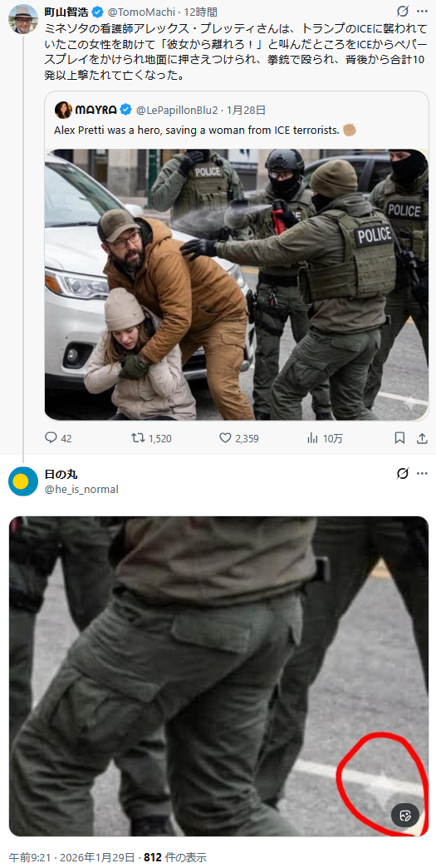Click the 12時間 timestamp on top post

pyautogui.click(x=201, y=12)
